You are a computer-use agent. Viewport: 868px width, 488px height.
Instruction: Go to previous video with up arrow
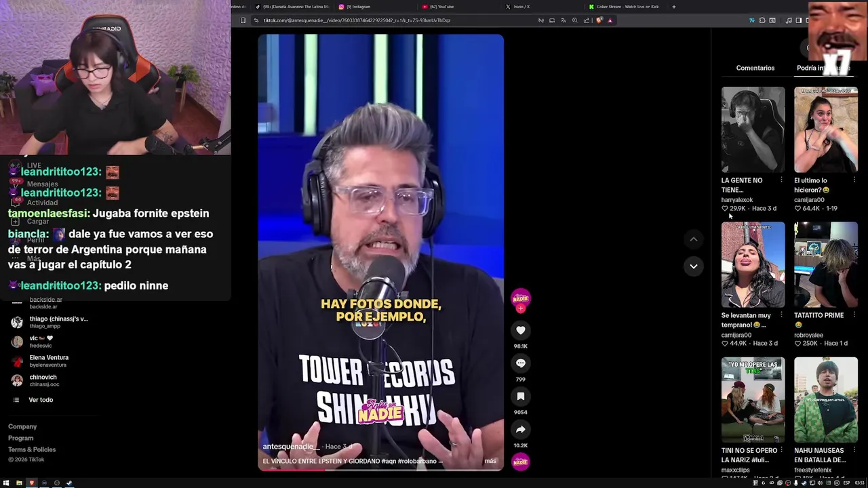(x=693, y=239)
